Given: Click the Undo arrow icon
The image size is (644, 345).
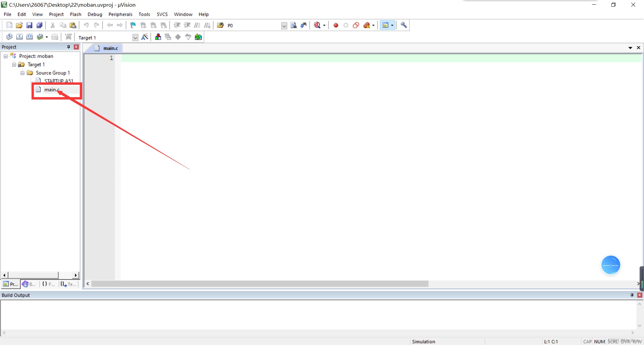Looking at the screenshot, I should (86, 25).
